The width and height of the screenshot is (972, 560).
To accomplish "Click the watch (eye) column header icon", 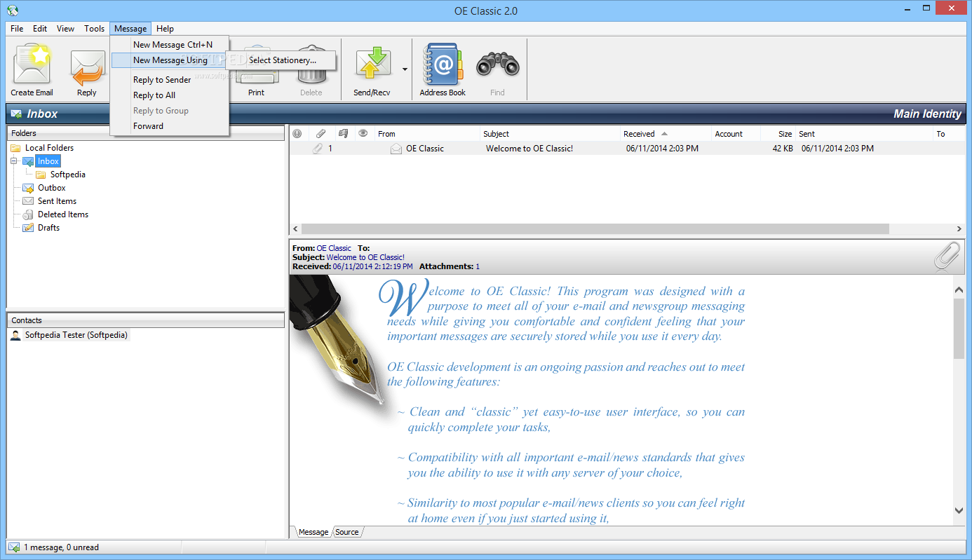I will click(x=363, y=134).
